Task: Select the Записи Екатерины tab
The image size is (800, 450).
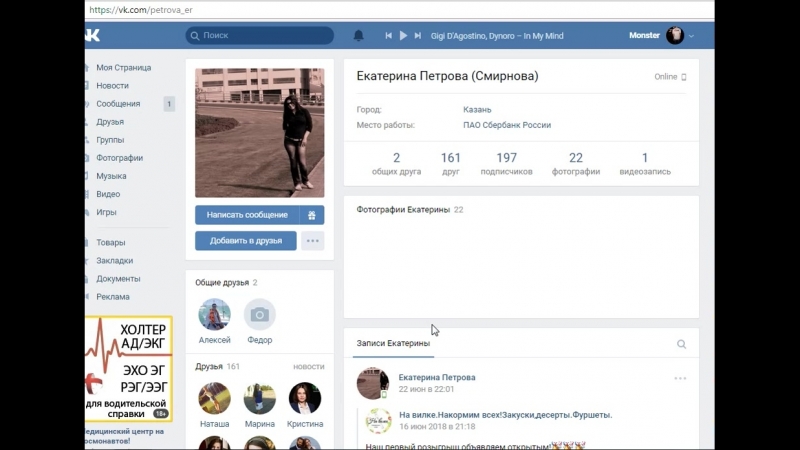Action: click(393, 344)
